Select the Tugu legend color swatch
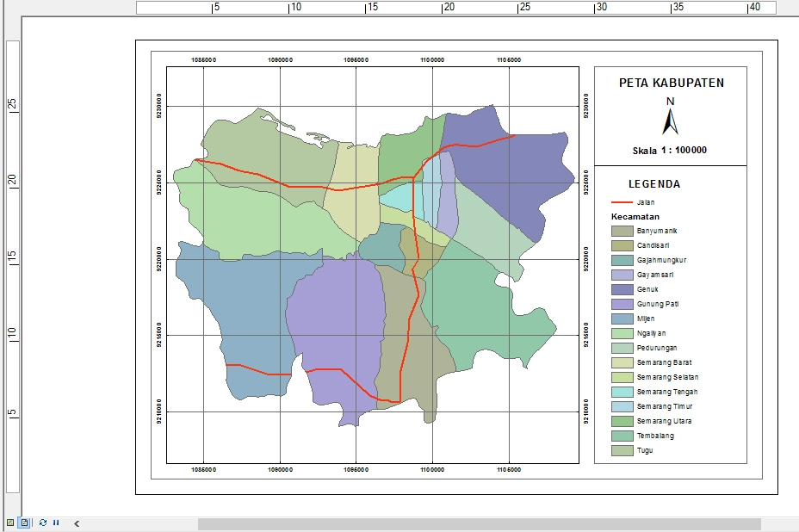 pyautogui.click(x=622, y=450)
